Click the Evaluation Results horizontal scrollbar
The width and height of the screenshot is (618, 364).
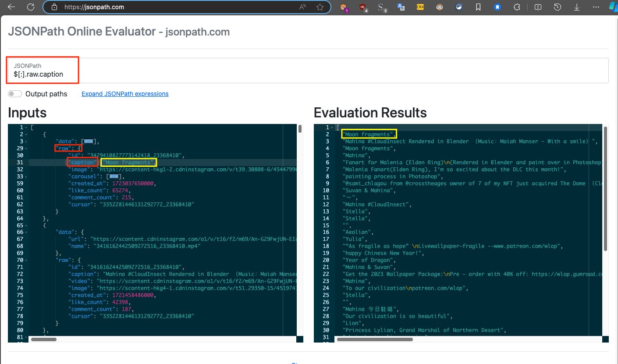(x=375, y=339)
